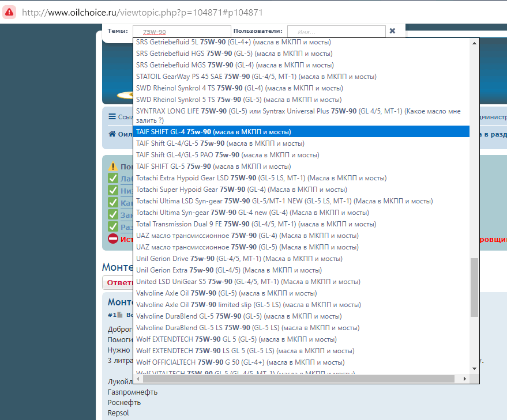Click the word Газпромнефть in the post

(x=133, y=392)
